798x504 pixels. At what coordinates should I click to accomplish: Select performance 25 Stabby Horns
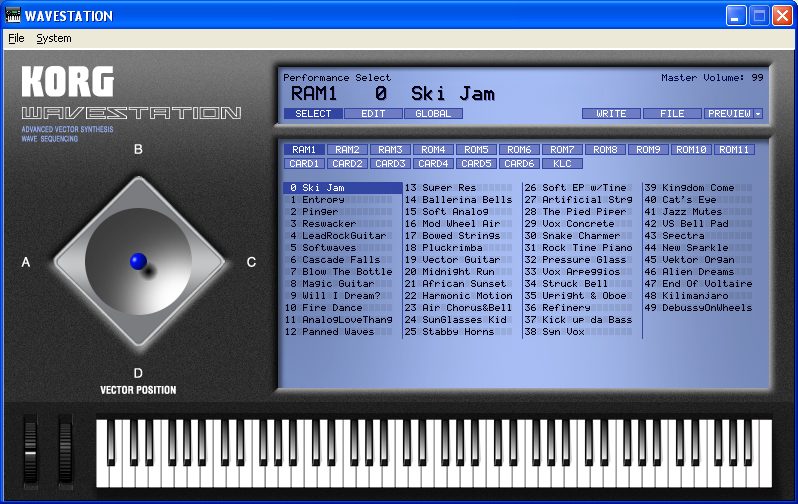tap(463, 332)
